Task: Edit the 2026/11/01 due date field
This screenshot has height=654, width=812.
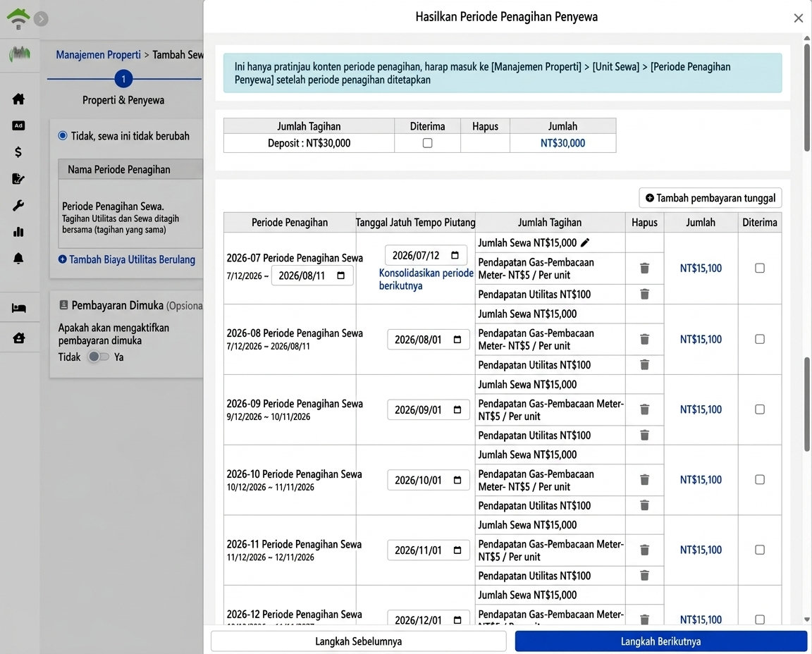Action: click(429, 550)
